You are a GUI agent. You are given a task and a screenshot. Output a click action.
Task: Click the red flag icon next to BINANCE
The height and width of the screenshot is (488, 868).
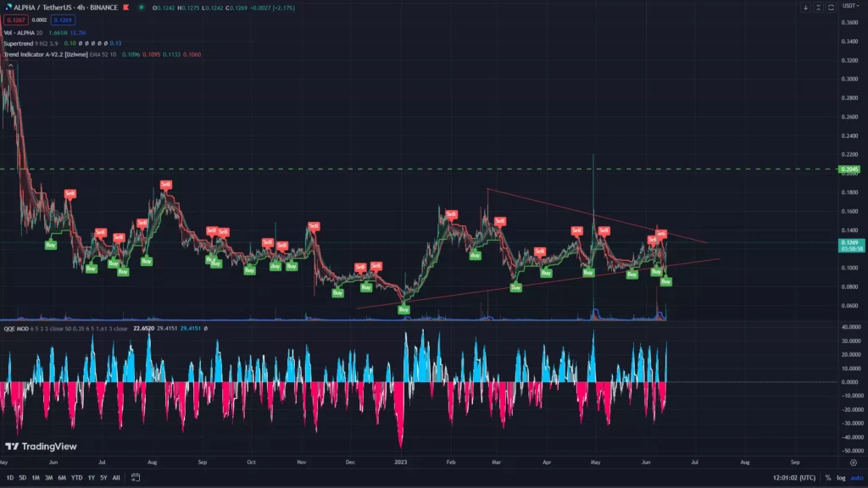tap(126, 8)
